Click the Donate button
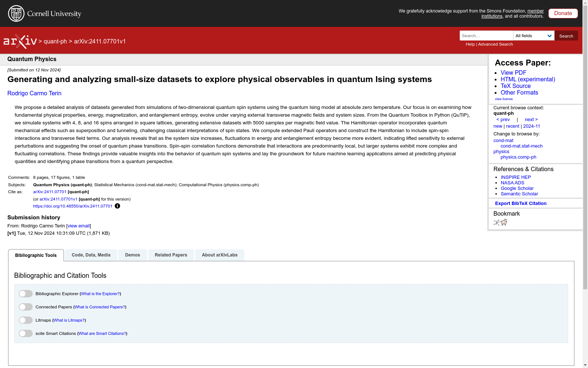This screenshot has height=368, width=588. tap(563, 13)
